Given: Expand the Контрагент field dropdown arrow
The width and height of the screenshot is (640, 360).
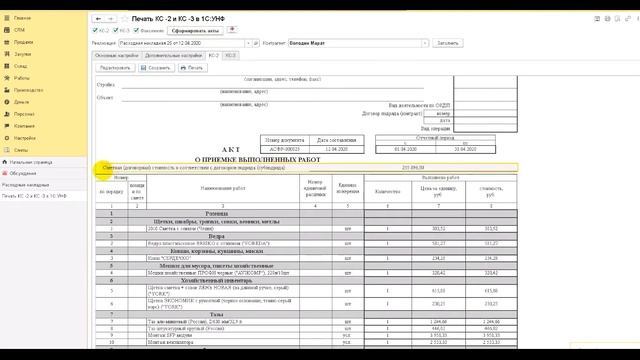Looking at the screenshot, I should (425, 43).
